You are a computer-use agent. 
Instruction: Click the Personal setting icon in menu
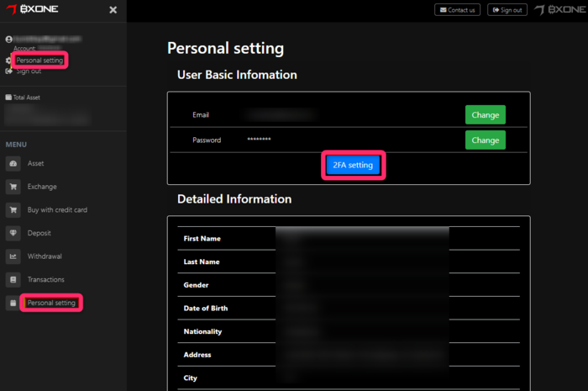pyautogui.click(x=13, y=303)
